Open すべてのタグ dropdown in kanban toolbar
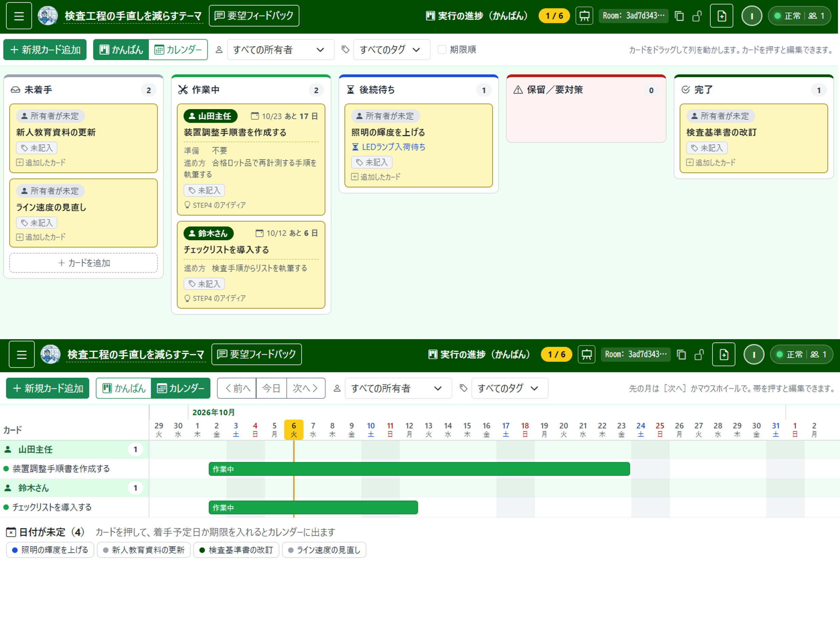Viewport: 840px width, 635px height. (392, 50)
